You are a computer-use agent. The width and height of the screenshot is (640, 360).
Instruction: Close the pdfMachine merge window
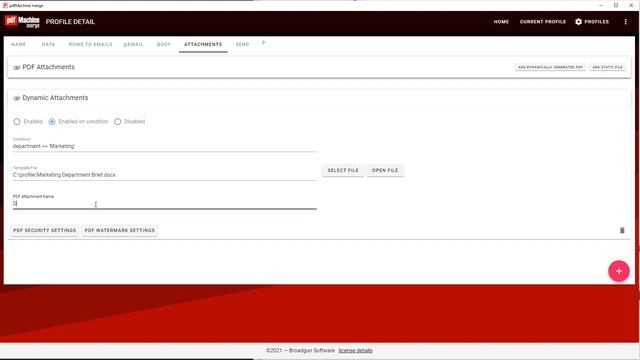pyautogui.click(x=631, y=5)
